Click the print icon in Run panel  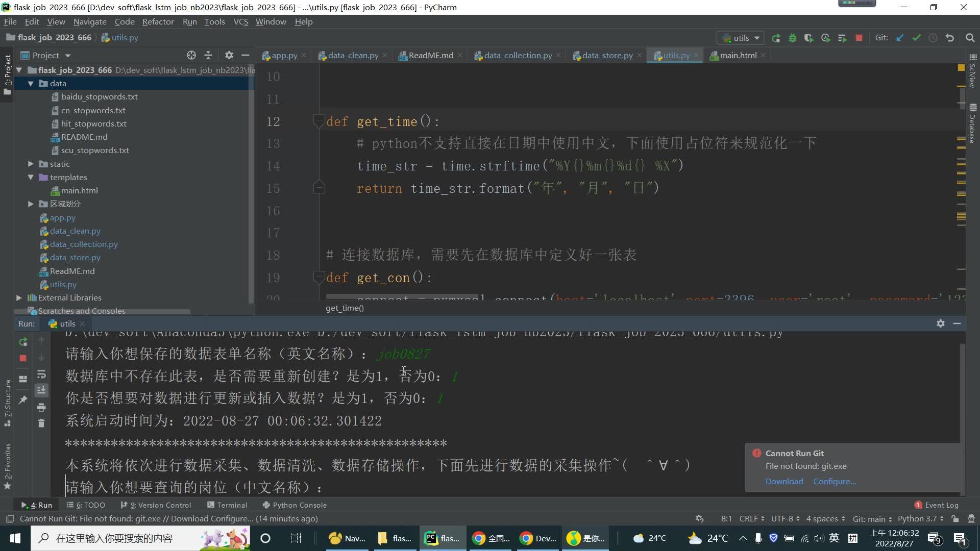tap(41, 407)
